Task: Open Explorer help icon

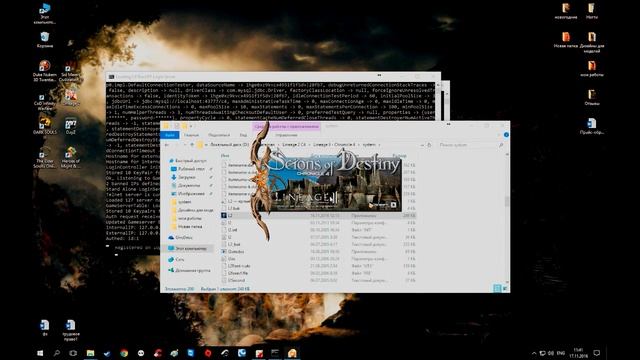Action: click(x=506, y=135)
